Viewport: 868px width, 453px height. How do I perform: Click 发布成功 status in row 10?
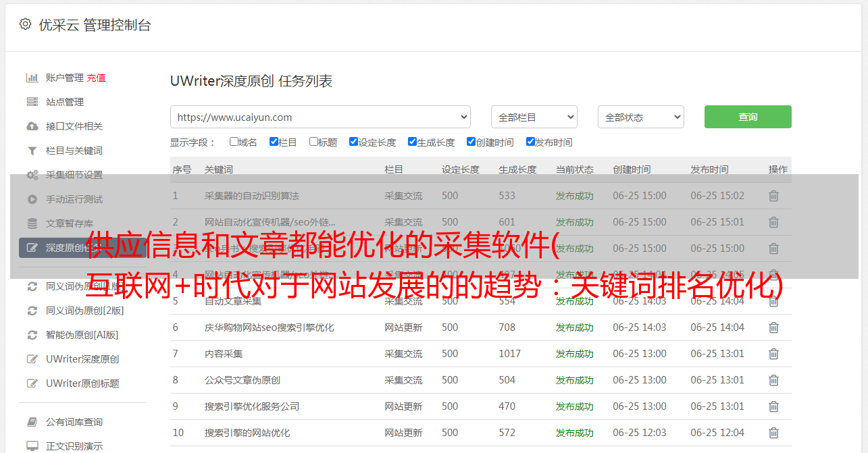[x=575, y=433]
